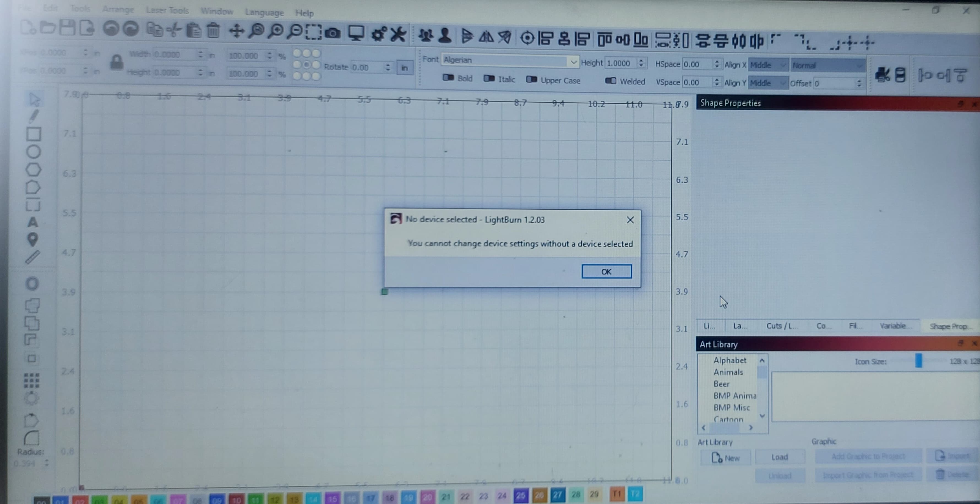Expand the Align X Middle dropdown
980x504 pixels.
[x=768, y=65]
